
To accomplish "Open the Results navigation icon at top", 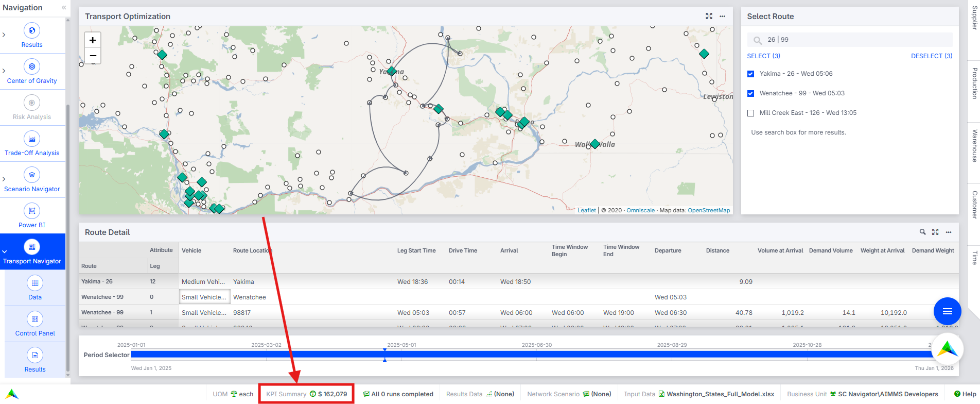I will click(32, 31).
